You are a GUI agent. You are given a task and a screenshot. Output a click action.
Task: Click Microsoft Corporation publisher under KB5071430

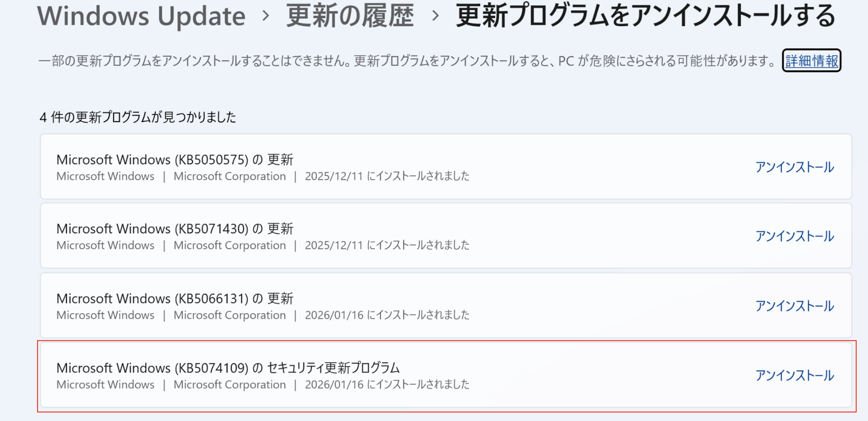coord(229,245)
